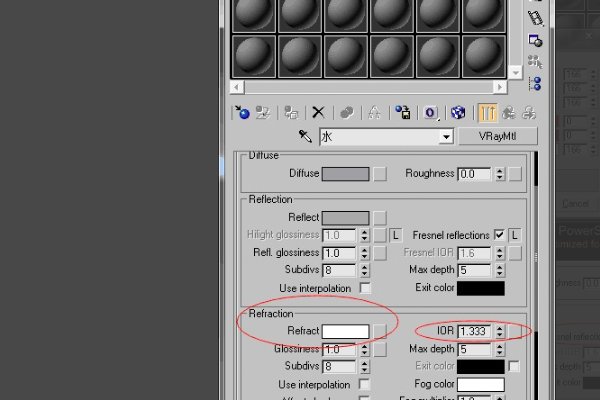The height and width of the screenshot is (400, 600).
Task: Click the refraction IOR map slot button
Action: 515,331
